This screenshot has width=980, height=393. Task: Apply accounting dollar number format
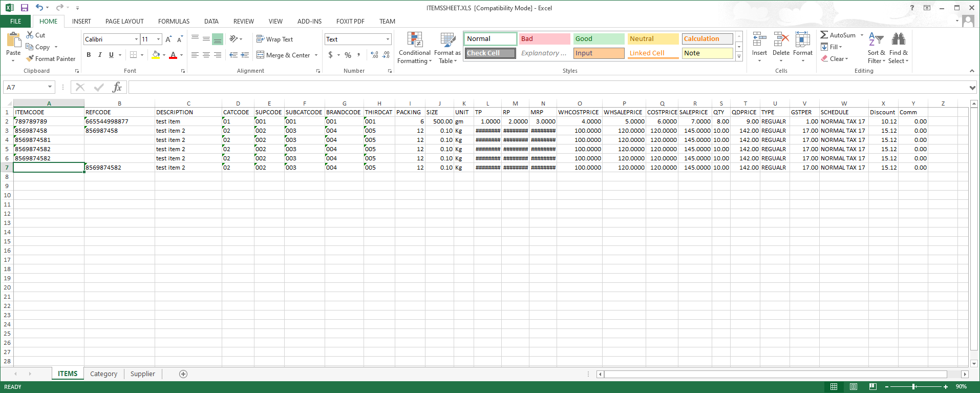(x=331, y=55)
